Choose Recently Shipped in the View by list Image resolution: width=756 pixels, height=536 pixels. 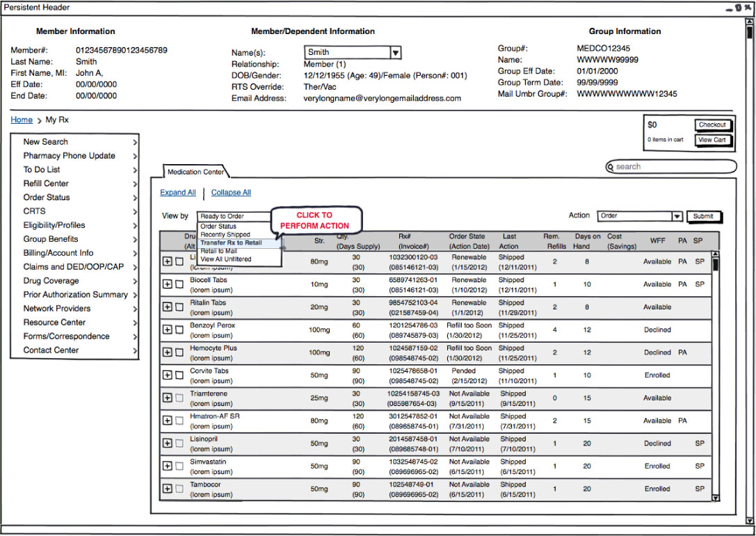point(225,234)
